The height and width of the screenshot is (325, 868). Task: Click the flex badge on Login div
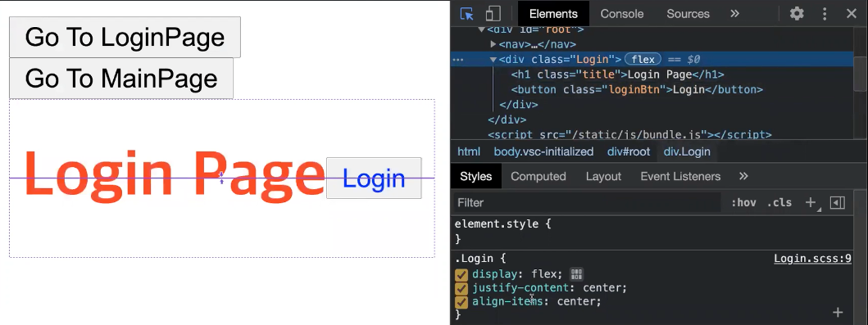point(643,59)
